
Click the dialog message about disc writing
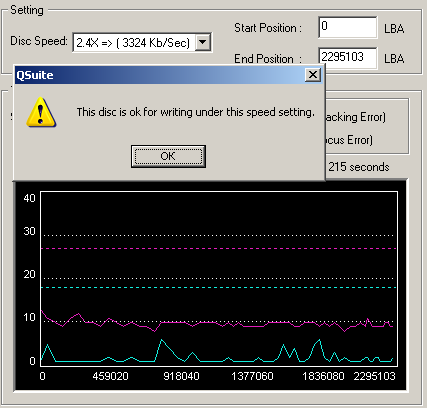pyautogui.click(x=196, y=112)
